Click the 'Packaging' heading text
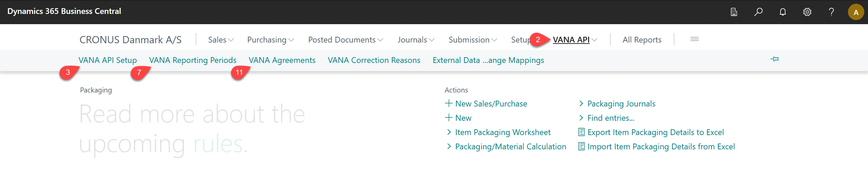 point(96,90)
